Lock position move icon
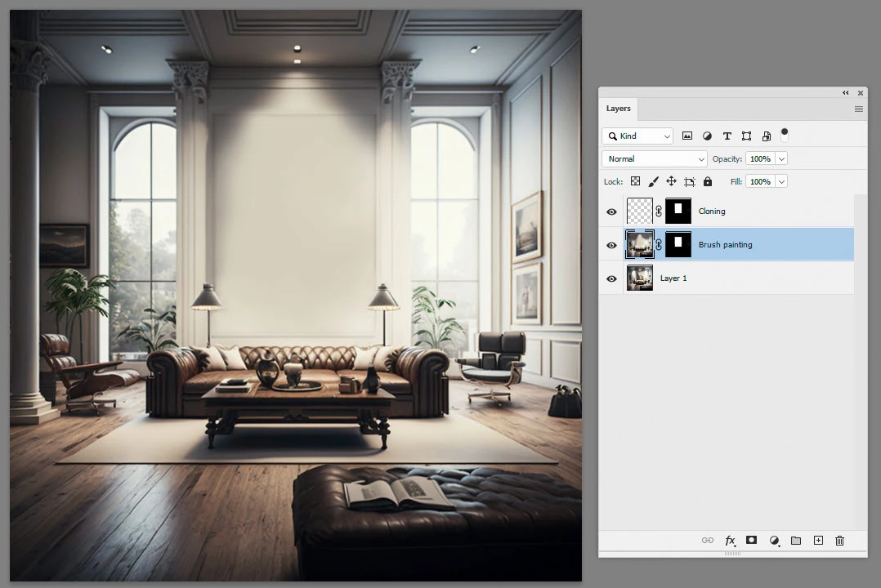The height and width of the screenshot is (588, 881). click(671, 181)
